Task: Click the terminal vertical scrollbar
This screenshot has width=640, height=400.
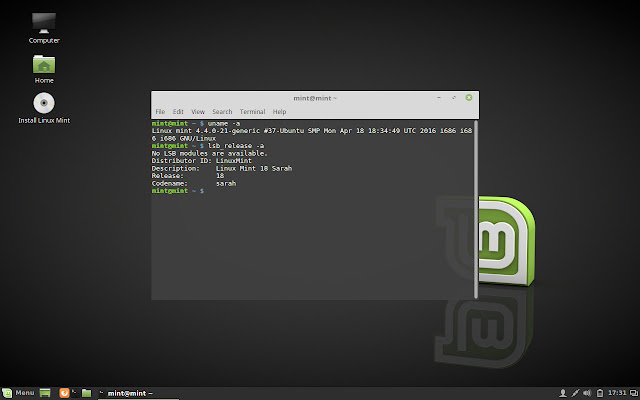Action: (x=476, y=209)
